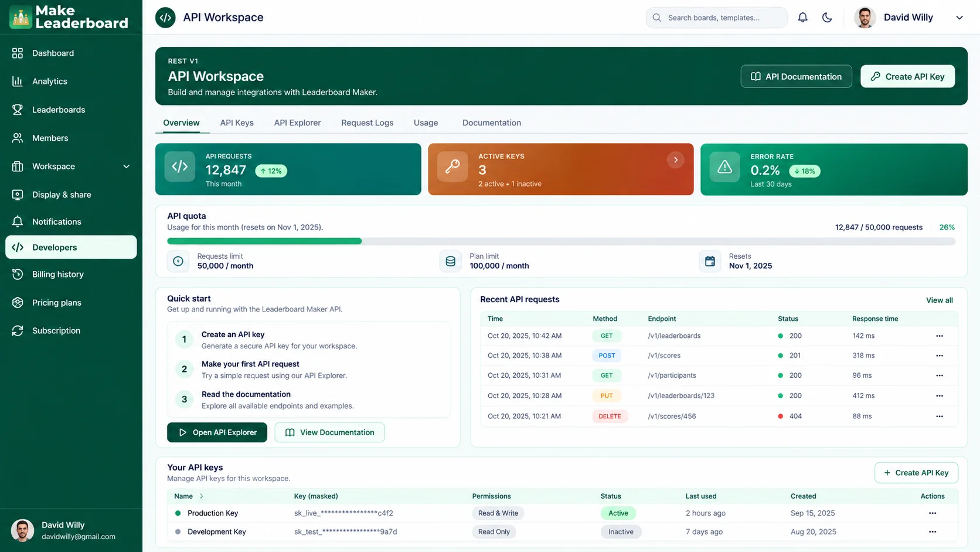The width and height of the screenshot is (980, 552).
Task: Click the Make Leaderboard logo
Action: tap(69, 17)
